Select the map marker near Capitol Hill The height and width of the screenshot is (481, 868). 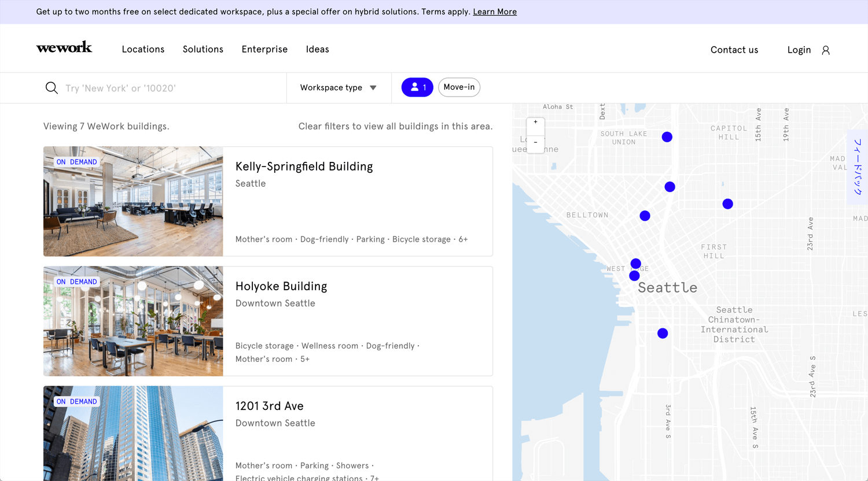[x=728, y=204]
